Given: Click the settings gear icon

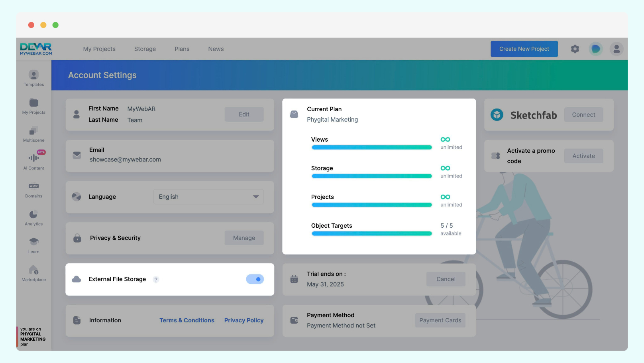Looking at the screenshot, I should tap(575, 49).
